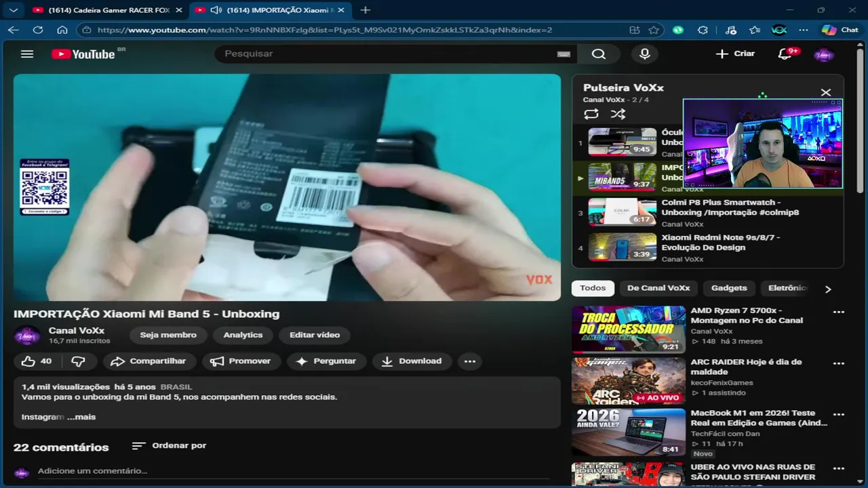This screenshot has height=488, width=868.
Task: Select the Todos filter chip
Action: click(593, 288)
